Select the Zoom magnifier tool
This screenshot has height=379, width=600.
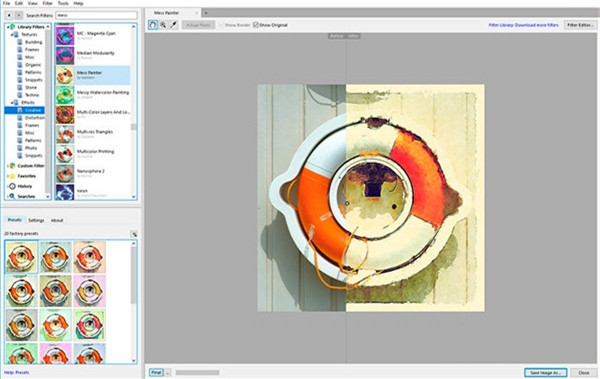pos(163,25)
